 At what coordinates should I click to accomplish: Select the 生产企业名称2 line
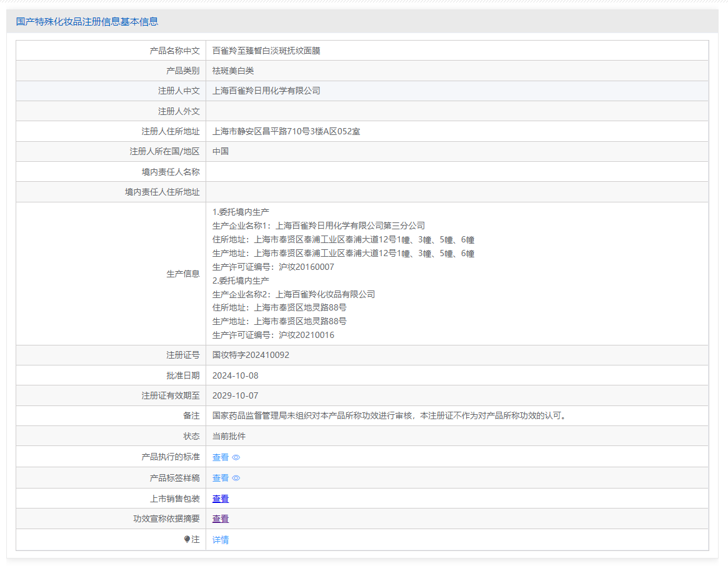click(294, 294)
